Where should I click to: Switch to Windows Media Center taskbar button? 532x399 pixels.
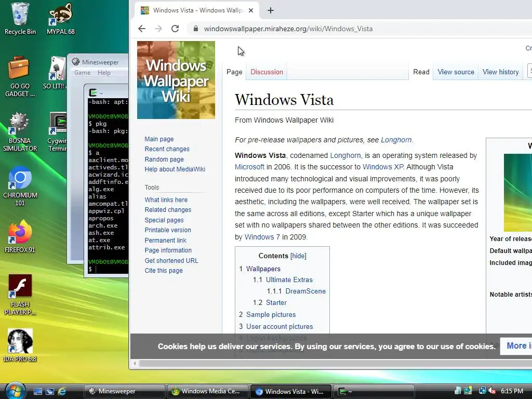207,391
